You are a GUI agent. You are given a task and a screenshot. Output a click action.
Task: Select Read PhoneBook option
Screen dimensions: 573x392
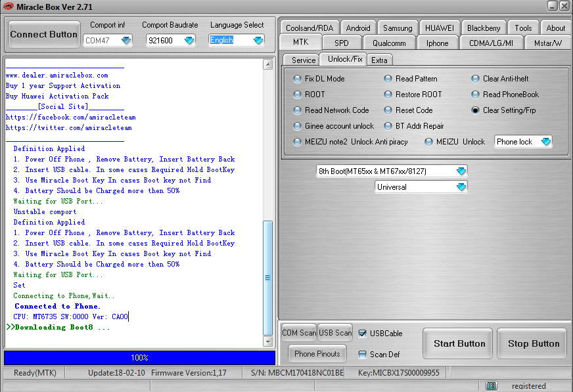tap(476, 95)
